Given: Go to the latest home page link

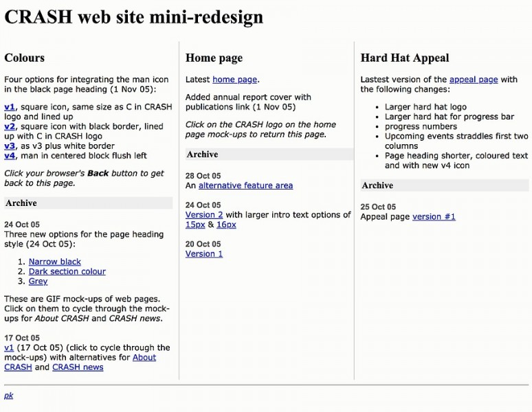Looking at the screenshot, I should click(235, 80).
